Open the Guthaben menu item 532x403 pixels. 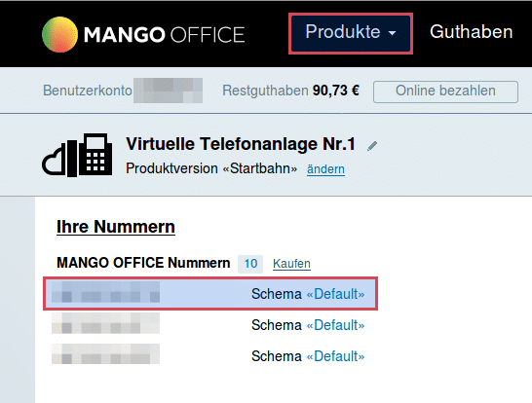(x=471, y=32)
